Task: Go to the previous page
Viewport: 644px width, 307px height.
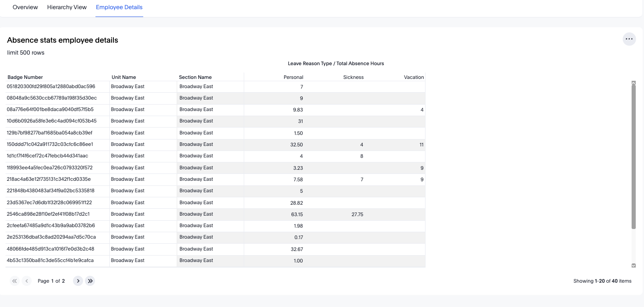Action: [x=27, y=281]
